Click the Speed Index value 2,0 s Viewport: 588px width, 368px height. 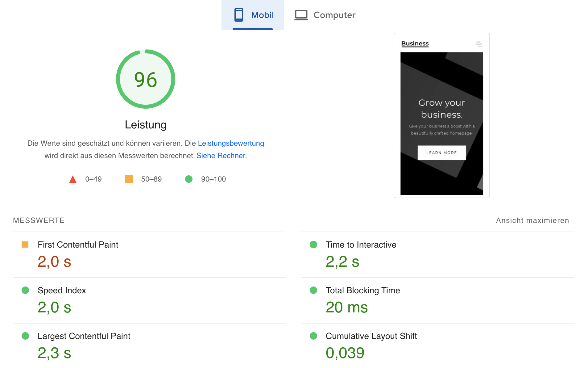tap(54, 307)
